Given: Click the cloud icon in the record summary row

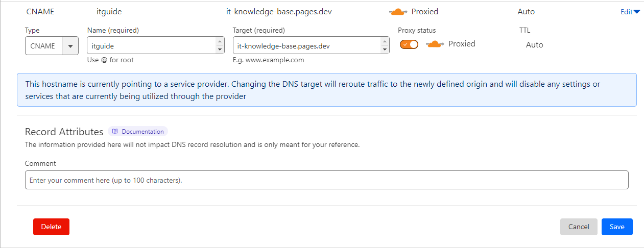Looking at the screenshot, I should point(398,12).
